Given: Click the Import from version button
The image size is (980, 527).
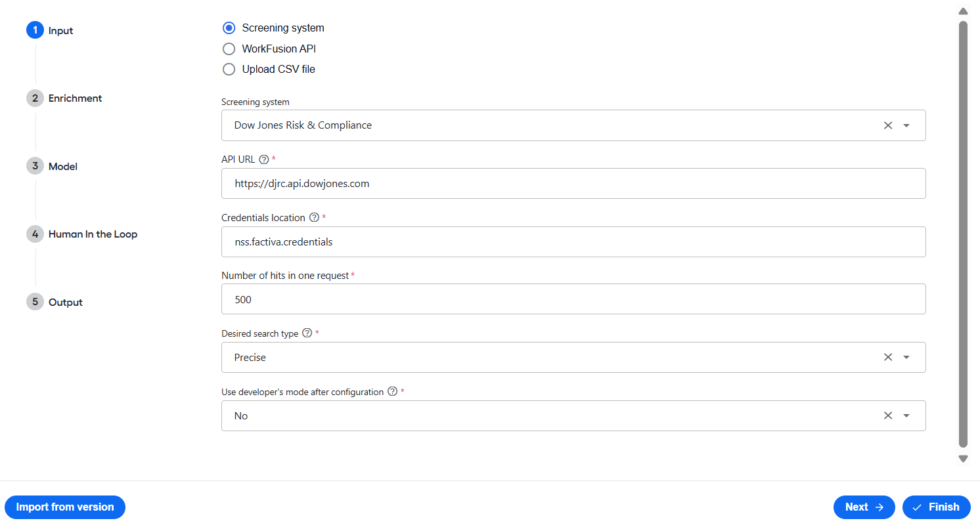Looking at the screenshot, I should click(65, 507).
